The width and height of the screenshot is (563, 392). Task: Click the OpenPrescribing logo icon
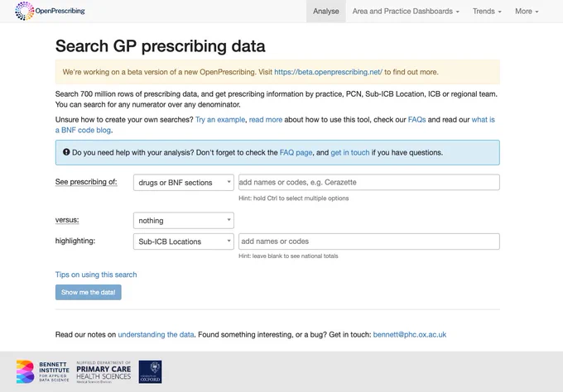point(24,11)
